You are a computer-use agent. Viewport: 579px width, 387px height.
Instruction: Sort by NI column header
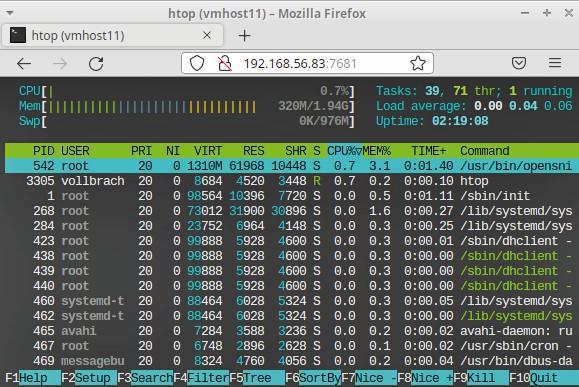173,151
